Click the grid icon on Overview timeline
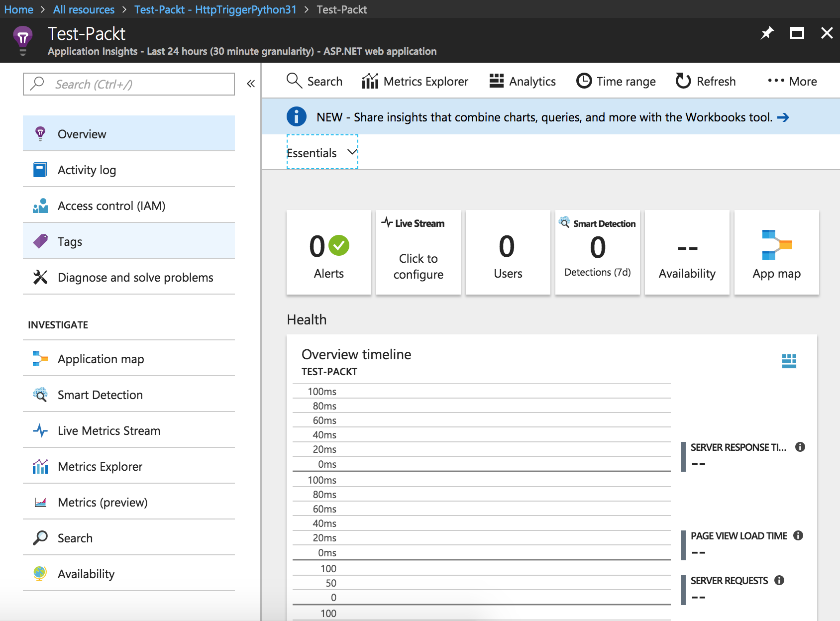The width and height of the screenshot is (840, 621). 789,361
